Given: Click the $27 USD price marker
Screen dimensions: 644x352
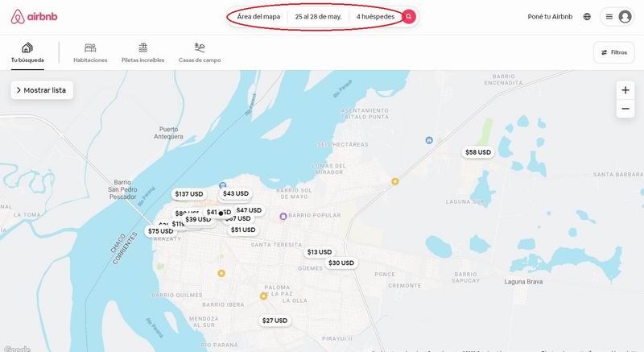Looking at the screenshot, I should pos(275,321).
